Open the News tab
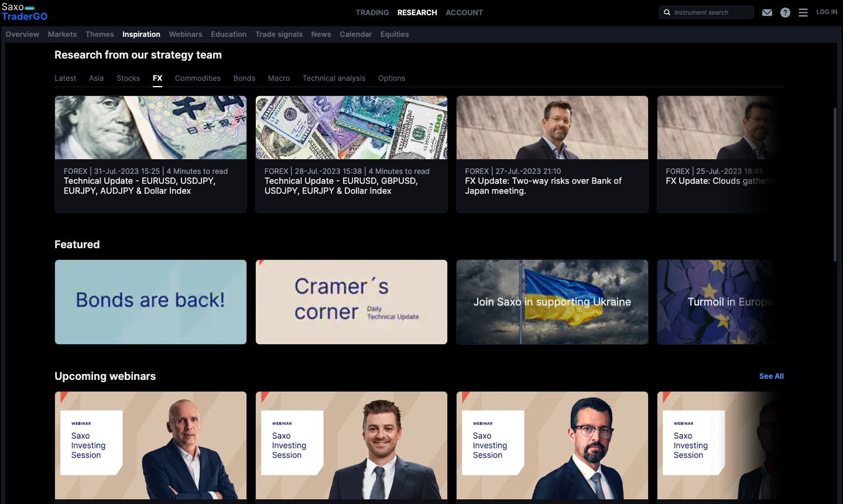This screenshot has width=843, height=504. tap(321, 34)
